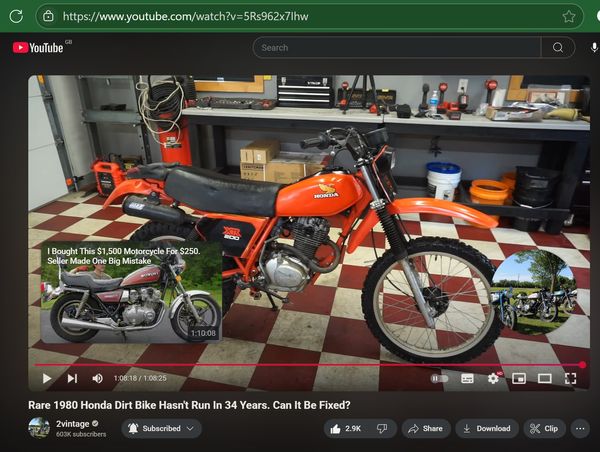Play the video
Viewport: 600px width, 452px height.
click(x=47, y=379)
